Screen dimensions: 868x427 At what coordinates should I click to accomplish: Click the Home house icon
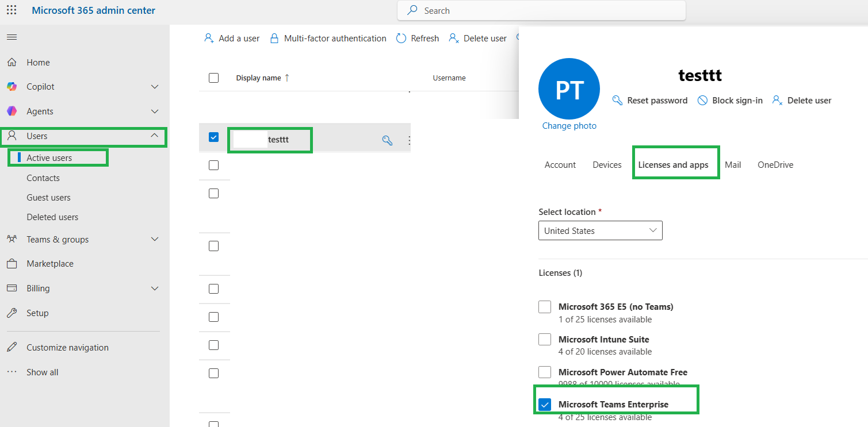(x=12, y=62)
